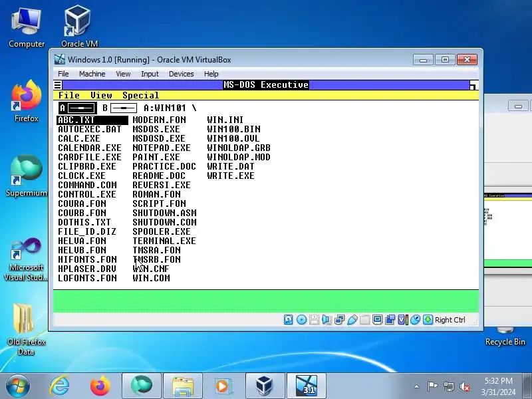Click the USB devices status icon
Screen dimensions: 532x399
tap(352, 320)
